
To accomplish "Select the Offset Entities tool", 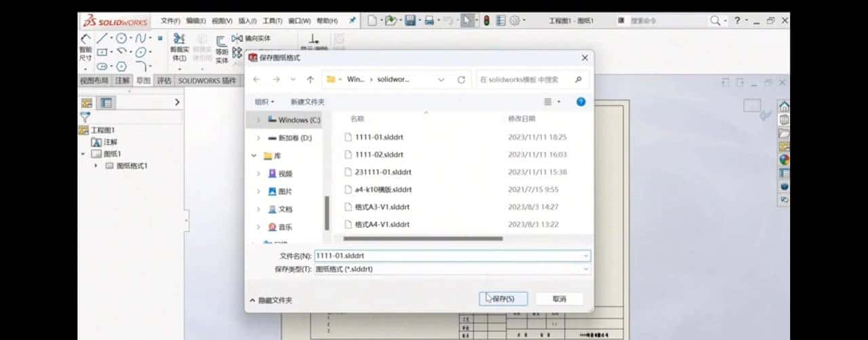I will (222, 49).
